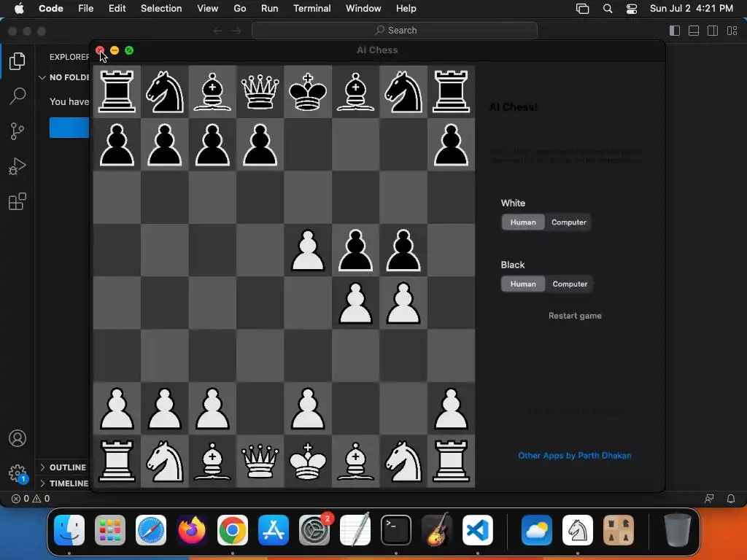Screen dimensions: 747x560
Task: Open Other Apps by Parth Dhakan link
Action: [575, 456]
